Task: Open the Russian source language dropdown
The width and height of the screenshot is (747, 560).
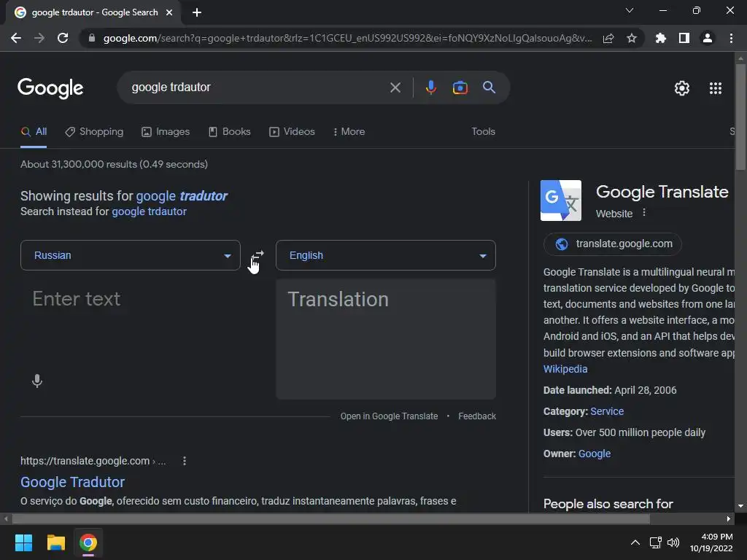Action: (130, 255)
